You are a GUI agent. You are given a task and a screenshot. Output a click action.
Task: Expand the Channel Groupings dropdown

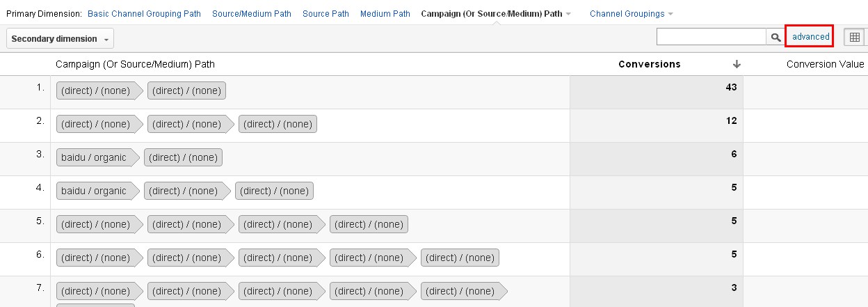632,14
